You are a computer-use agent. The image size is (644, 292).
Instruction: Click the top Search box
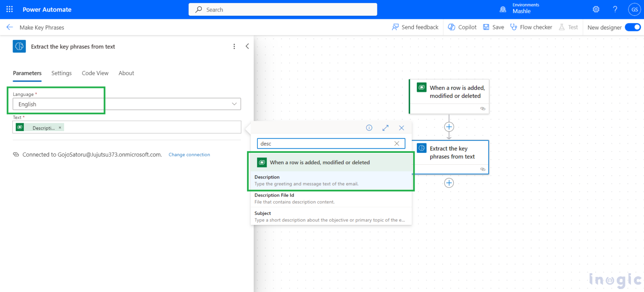click(283, 9)
